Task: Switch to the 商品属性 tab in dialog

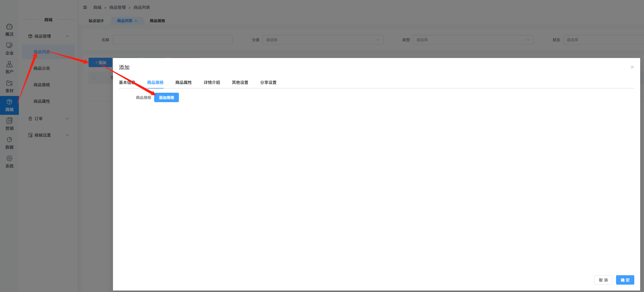Action: 183,82
